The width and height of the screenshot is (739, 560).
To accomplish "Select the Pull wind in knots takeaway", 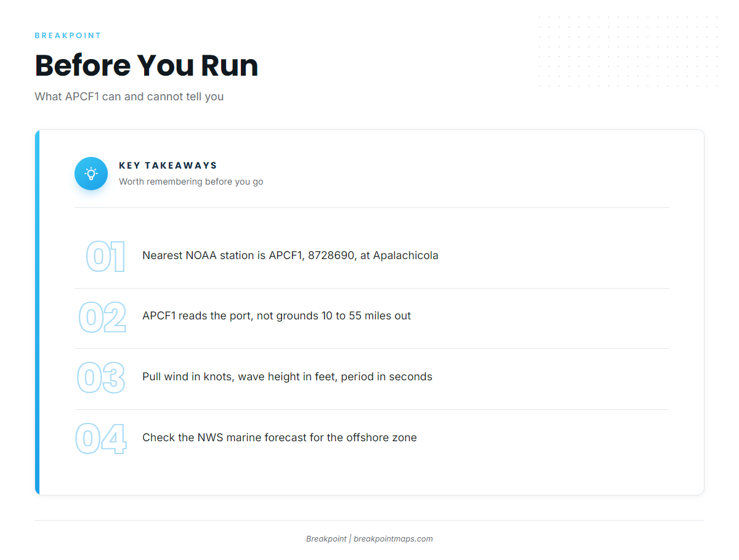I will [x=287, y=377].
